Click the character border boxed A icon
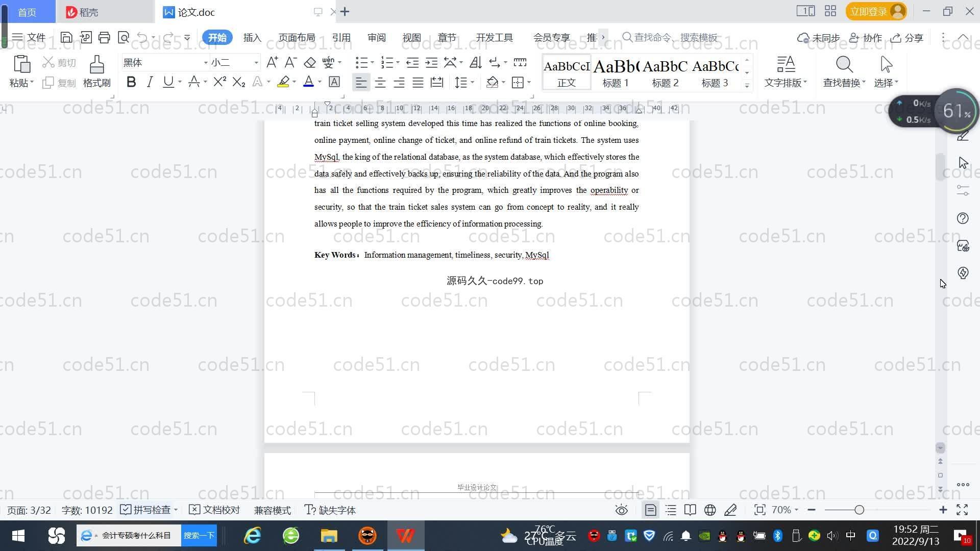This screenshot has width=980, height=551. coord(334,82)
